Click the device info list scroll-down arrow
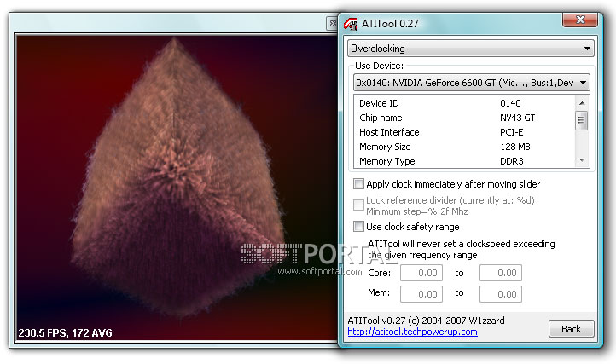 pyautogui.click(x=582, y=160)
